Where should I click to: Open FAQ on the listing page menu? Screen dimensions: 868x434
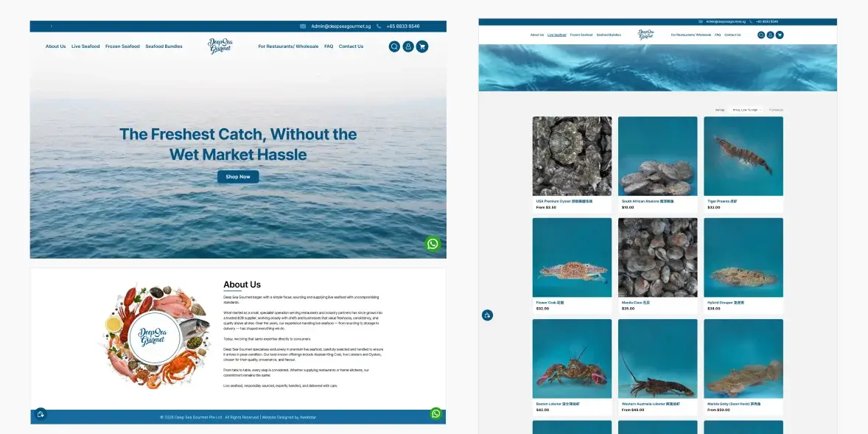[x=718, y=35]
